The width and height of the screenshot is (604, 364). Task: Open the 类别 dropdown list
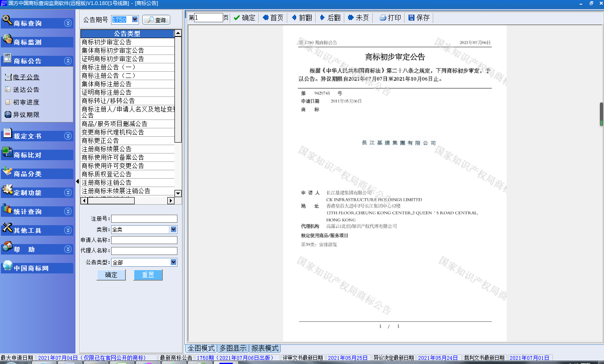(173, 229)
